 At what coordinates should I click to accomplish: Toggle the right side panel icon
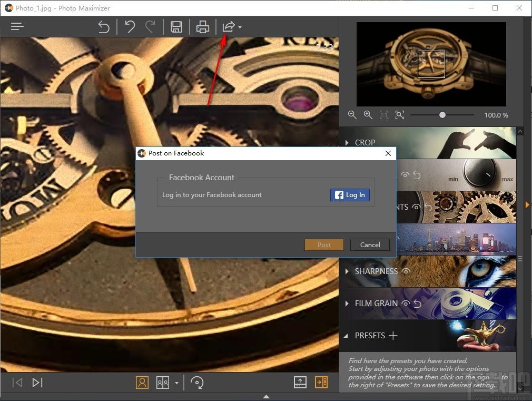pyautogui.click(x=321, y=382)
